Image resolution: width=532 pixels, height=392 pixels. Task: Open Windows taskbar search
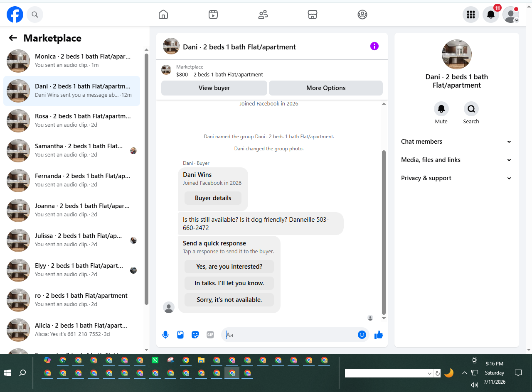(23, 373)
